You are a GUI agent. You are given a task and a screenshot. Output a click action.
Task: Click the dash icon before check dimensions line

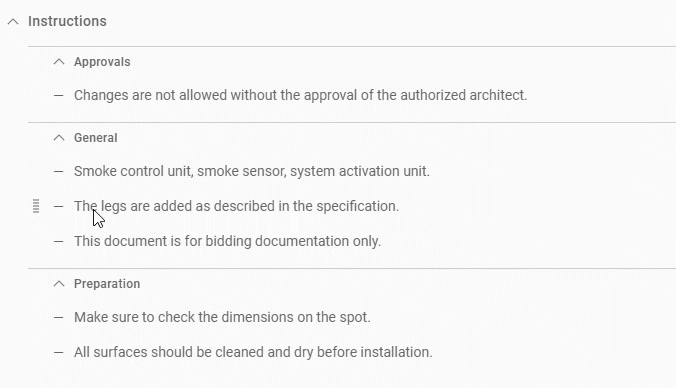pyautogui.click(x=59, y=318)
